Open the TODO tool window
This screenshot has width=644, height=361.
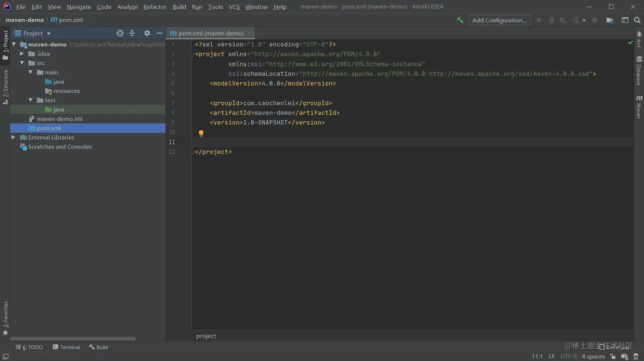pyautogui.click(x=29, y=347)
